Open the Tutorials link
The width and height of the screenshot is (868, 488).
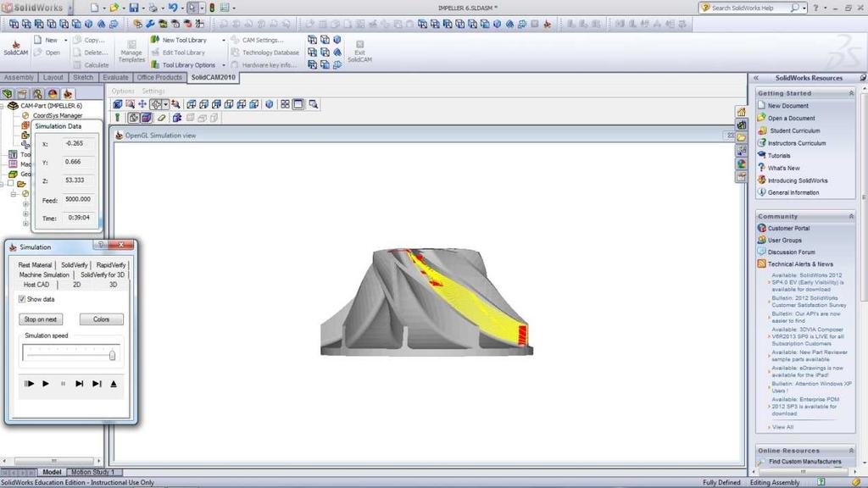[x=779, y=156]
